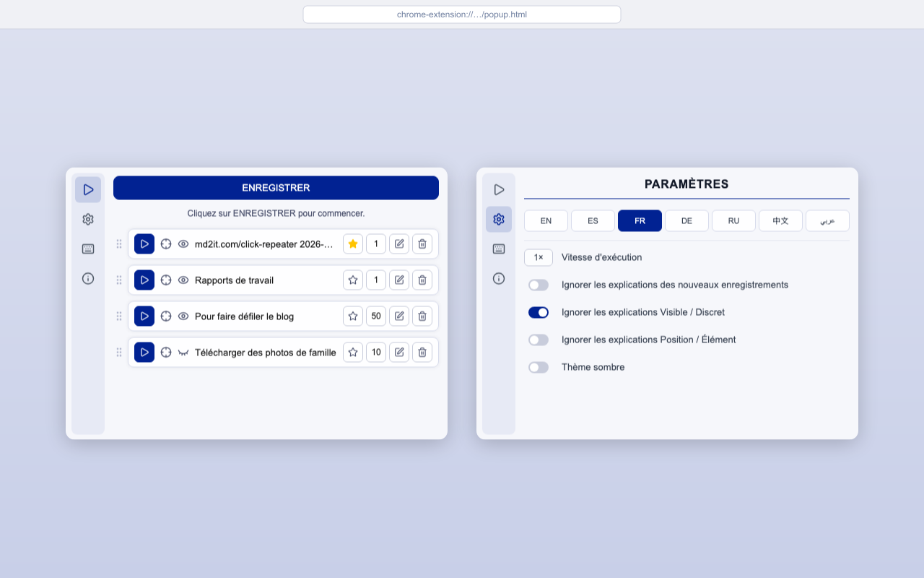Star the Pour faire défiler le blog recording

353,316
